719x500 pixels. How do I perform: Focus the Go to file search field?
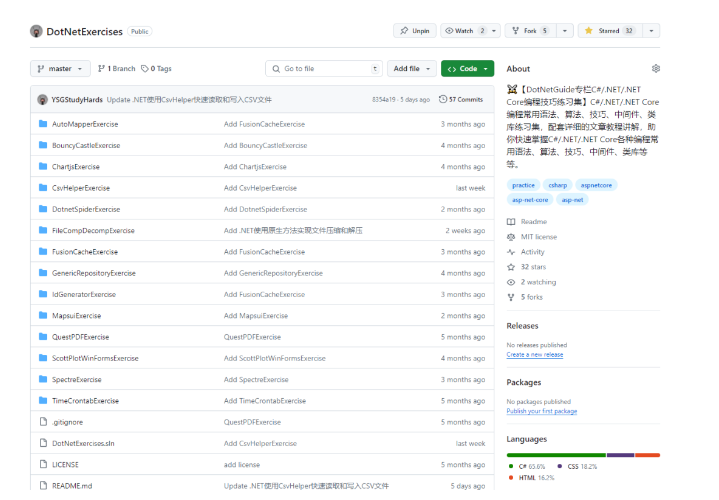pos(324,68)
